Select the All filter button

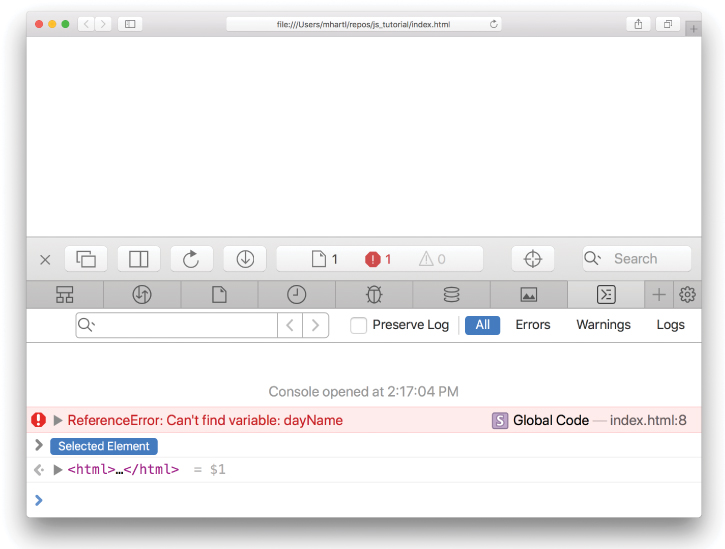tap(482, 325)
